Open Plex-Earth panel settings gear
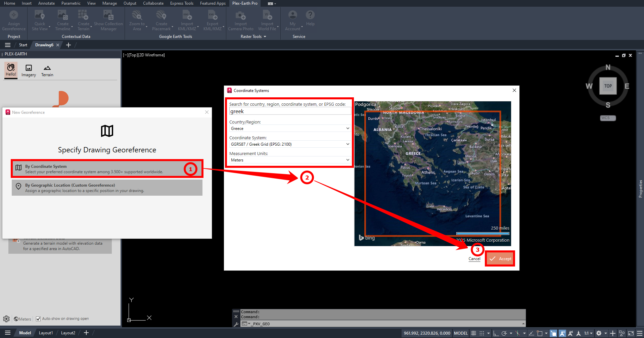Screen dimensions: 644x338 (6, 319)
